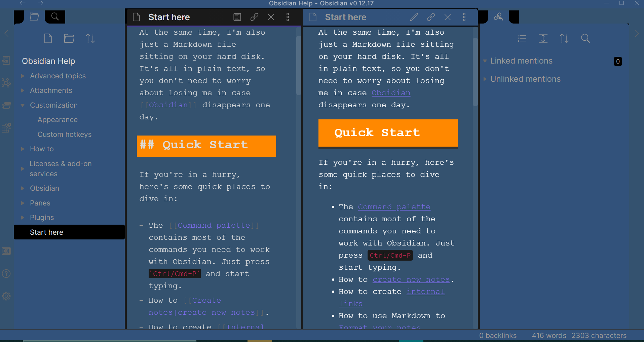Collapse the Customization folder
The image size is (644, 342).
(23, 105)
